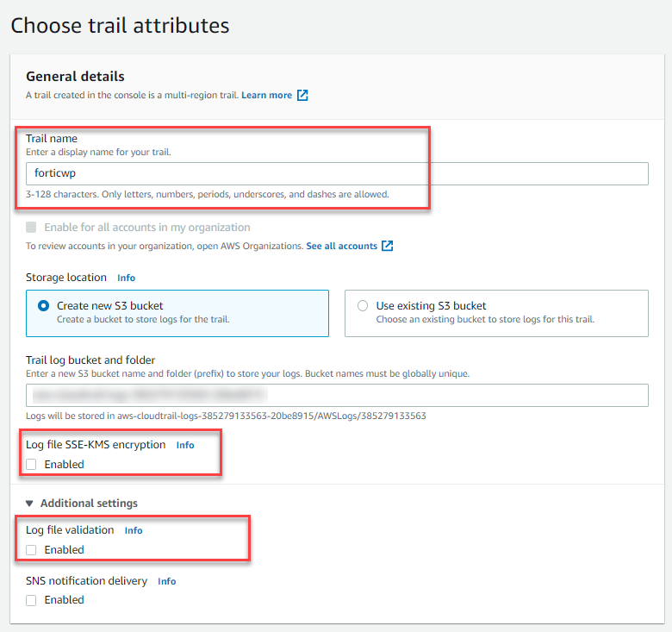Screen dimensions: 672x632
Task: Collapse the Additional settings triangle
Action: coord(29,504)
